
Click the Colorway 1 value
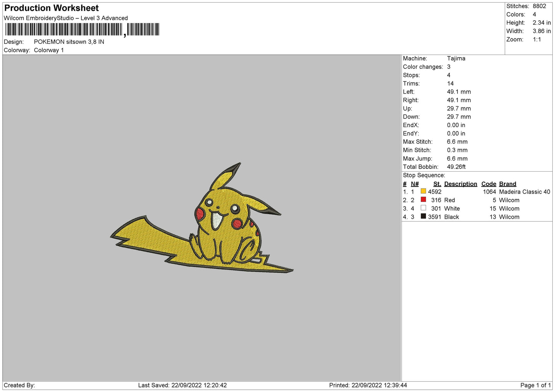(49, 50)
